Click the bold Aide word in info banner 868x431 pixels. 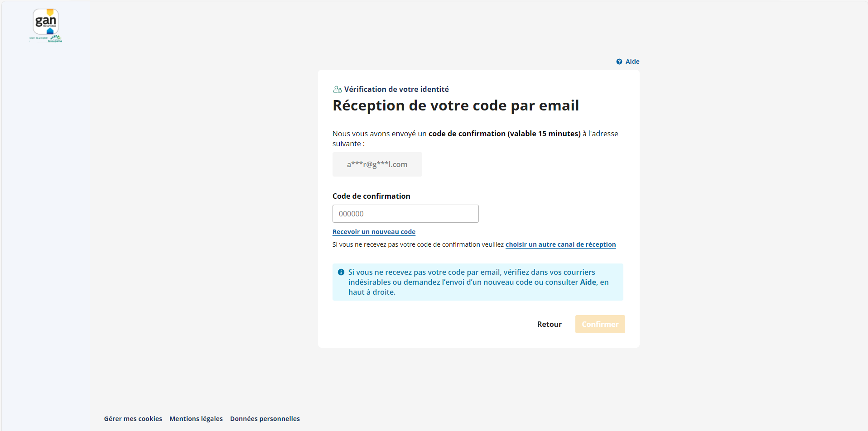588,282
